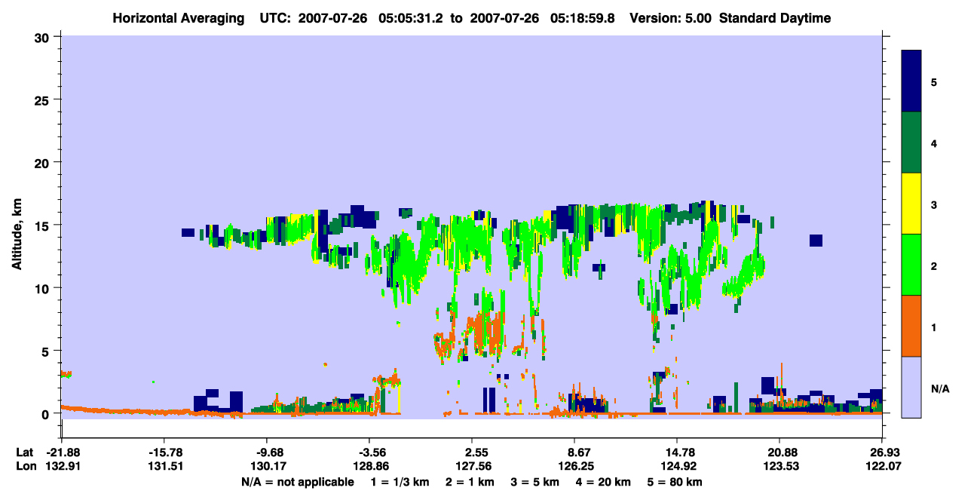
Task: Click the lavender N/A colorbar segment
Action: click(x=911, y=386)
